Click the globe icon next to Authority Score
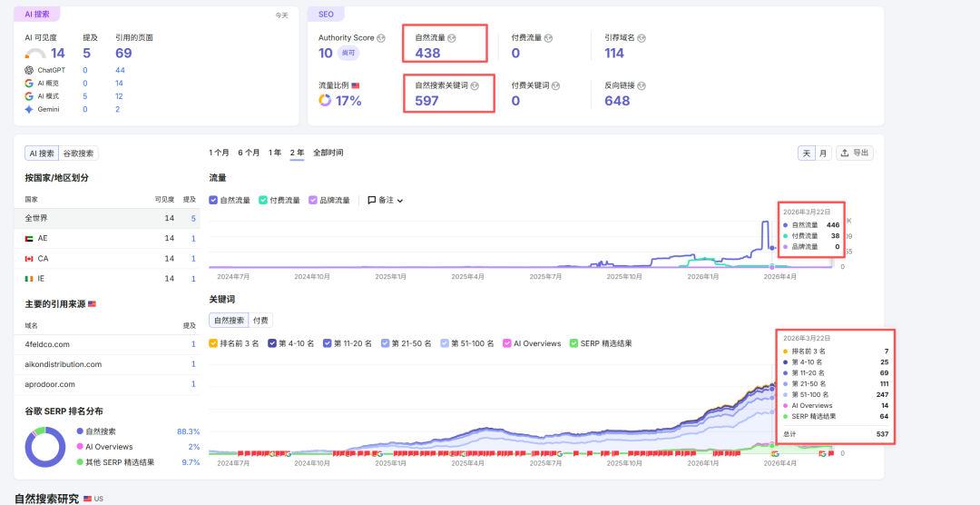The image size is (980, 505). [381, 38]
